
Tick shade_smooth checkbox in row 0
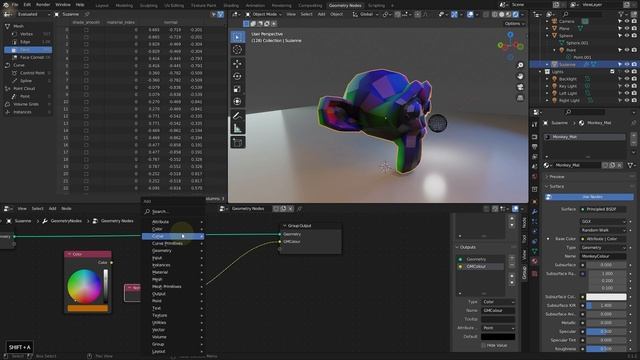pyautogui.click(x=86, y=30)
